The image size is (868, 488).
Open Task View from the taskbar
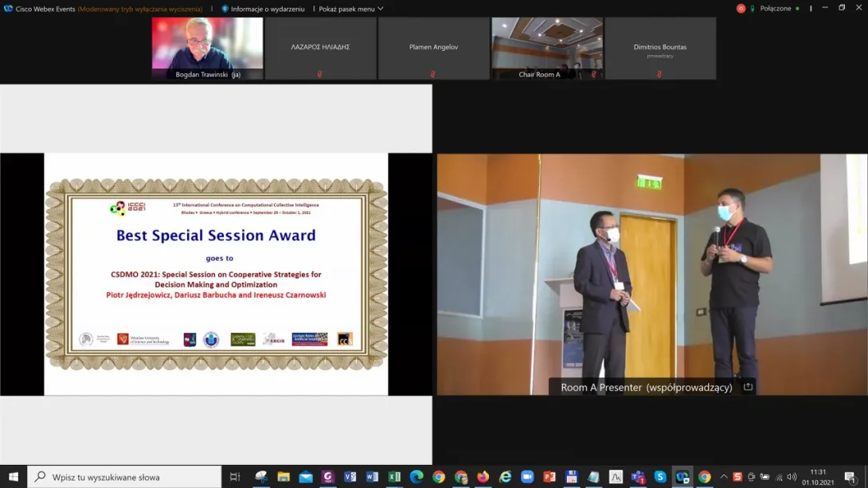click(x=235, y=477)
